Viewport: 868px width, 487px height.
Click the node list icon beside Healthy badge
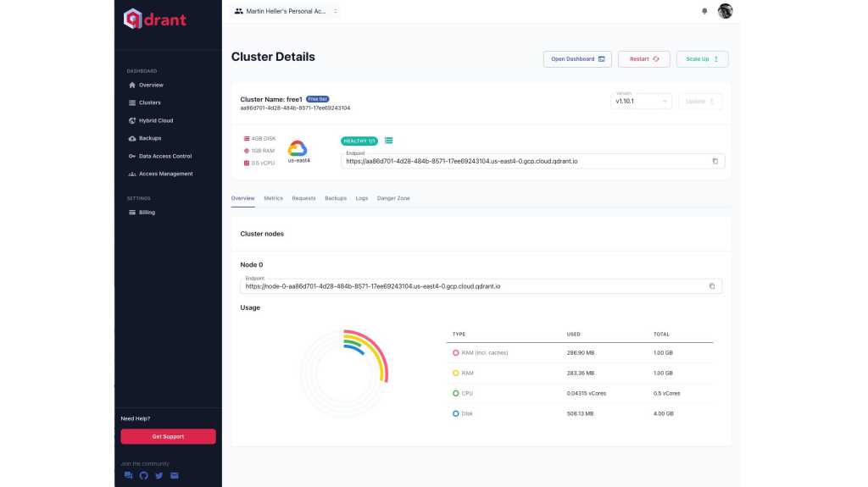tap(388, 140)
